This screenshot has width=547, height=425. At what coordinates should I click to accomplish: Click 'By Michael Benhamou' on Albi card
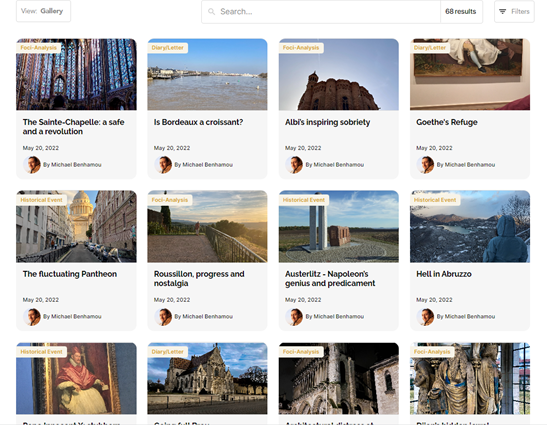coord(335,165)
